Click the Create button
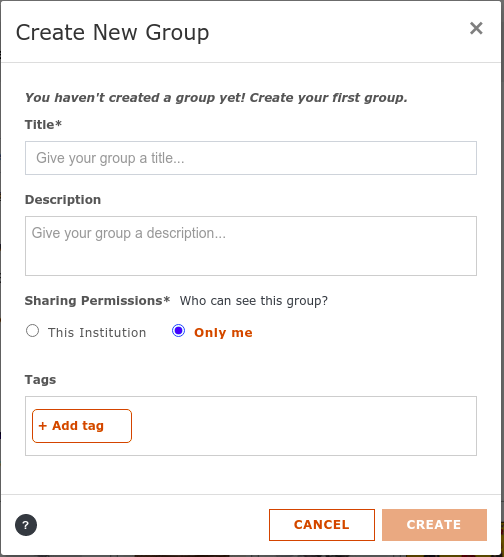This screenshot has width=504, height=557. [434, 525]
